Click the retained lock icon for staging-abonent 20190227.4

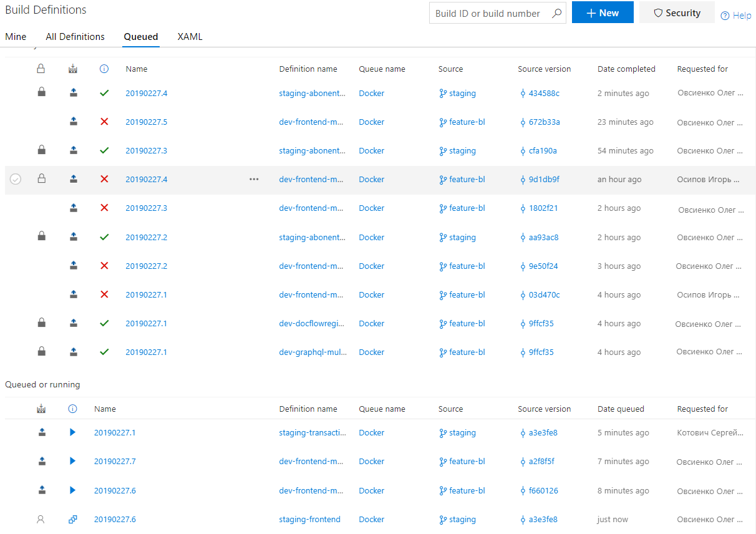point(41,92)
